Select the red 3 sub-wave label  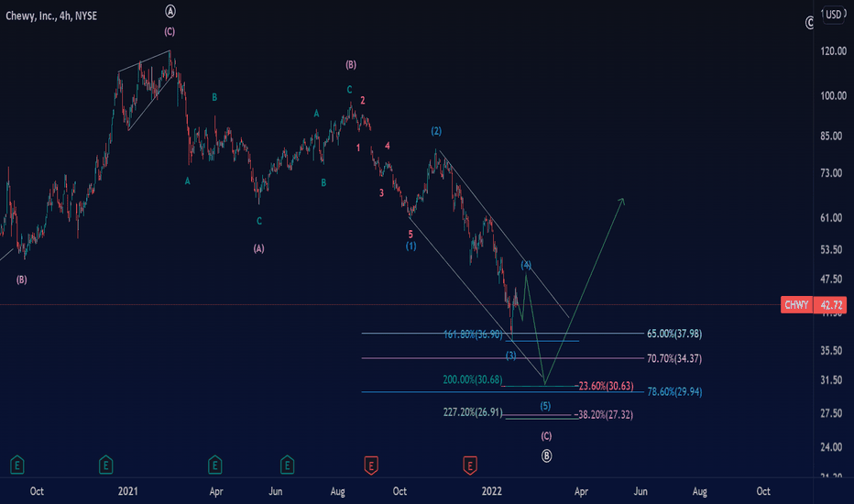(381, 192)
